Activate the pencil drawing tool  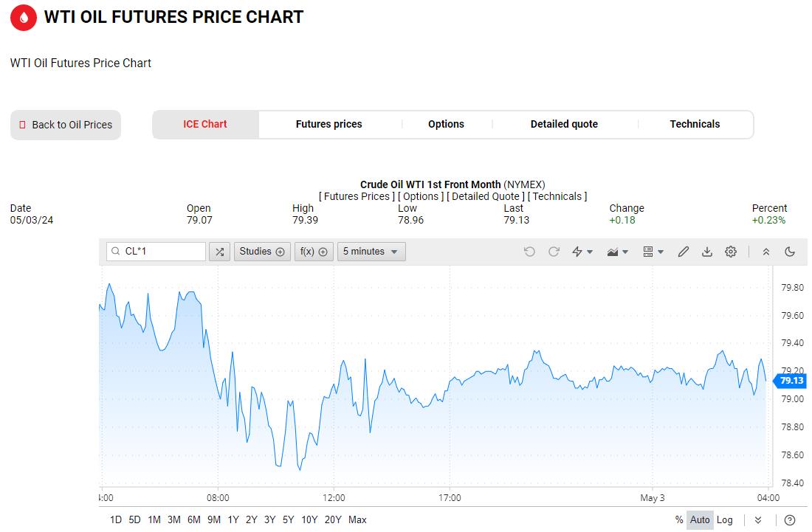coord(683,252)
